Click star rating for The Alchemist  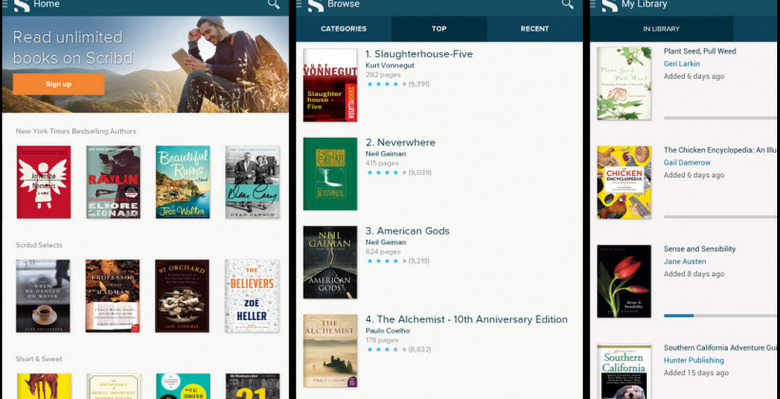387,349
